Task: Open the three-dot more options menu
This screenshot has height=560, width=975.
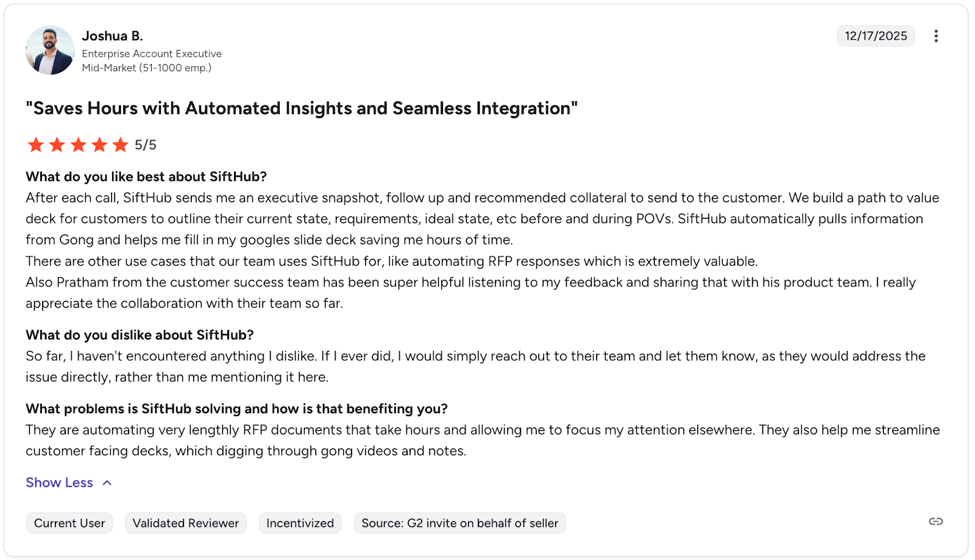Action: pyautogui.click(x=936, y=36)
